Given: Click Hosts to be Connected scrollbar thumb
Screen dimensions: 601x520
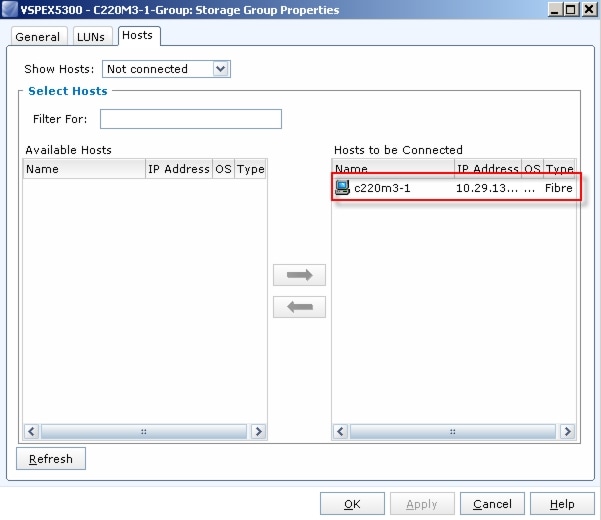Looking at the screenshot, I should (453, 431).
